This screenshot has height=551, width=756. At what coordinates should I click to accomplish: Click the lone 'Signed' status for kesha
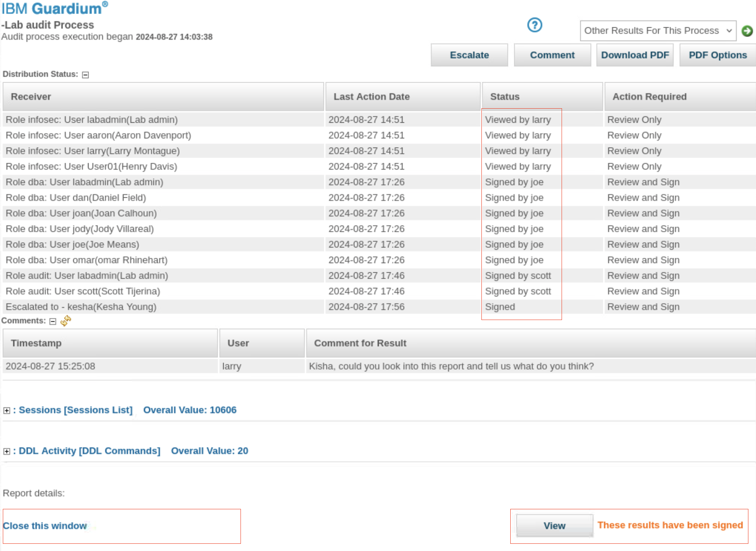[500, 307]
